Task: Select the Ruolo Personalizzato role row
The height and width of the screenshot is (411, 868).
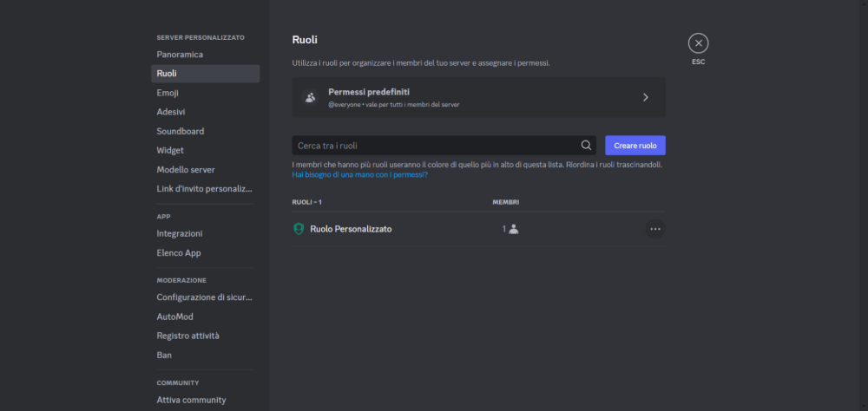Action: (478, 229)
